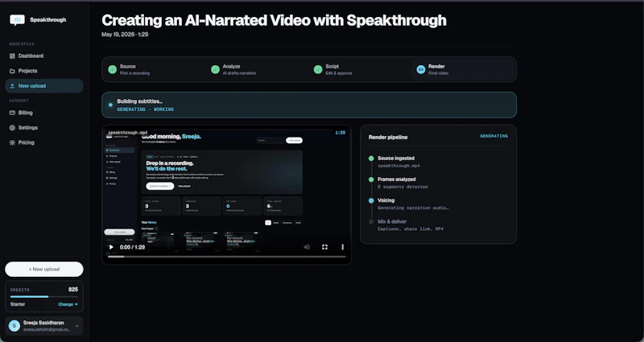Click the blue Render step number badge
Image resolution: width=644 pixels, height=342 pixels.
coord(420,69)
